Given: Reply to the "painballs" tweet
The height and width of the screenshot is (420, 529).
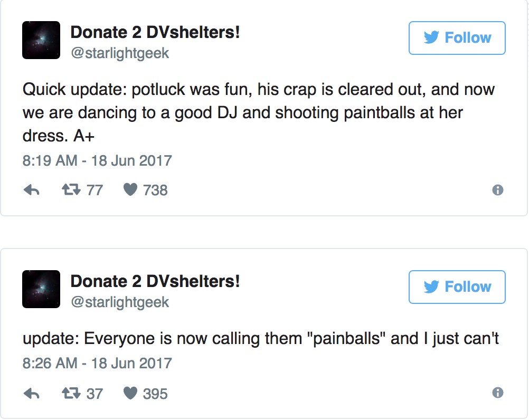Looking at the screenshot, I should pos(32,394).
